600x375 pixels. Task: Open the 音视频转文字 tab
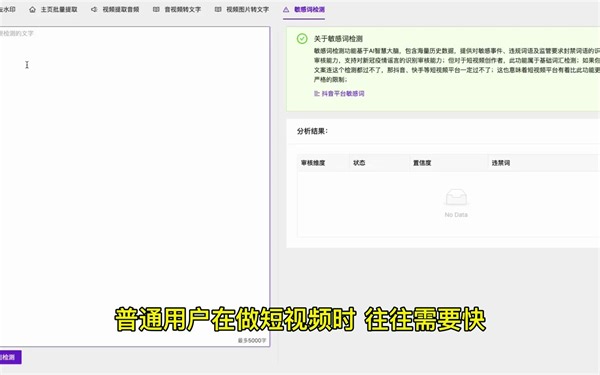coord(183,10)
